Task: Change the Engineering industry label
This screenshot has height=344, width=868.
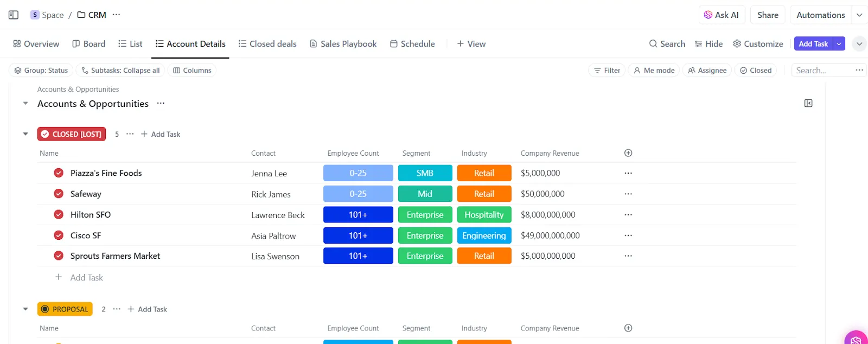Action: click(484, 235)
